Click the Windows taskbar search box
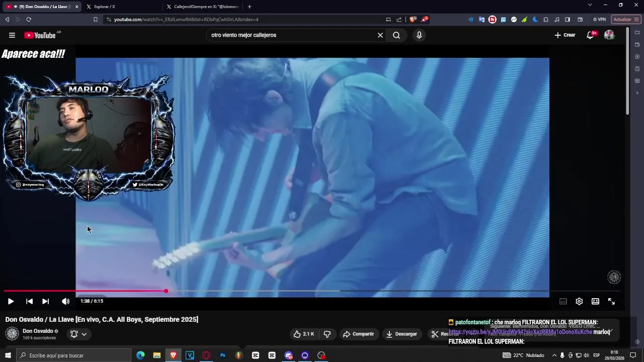The image size is (644, 362). coord(74,355)
